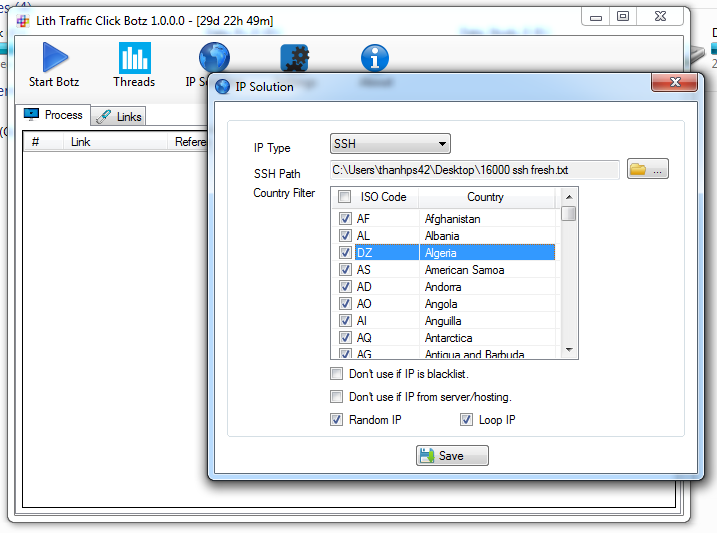Select the Andorra country row
The image size is (717, 533).
[x=446, y=287]
